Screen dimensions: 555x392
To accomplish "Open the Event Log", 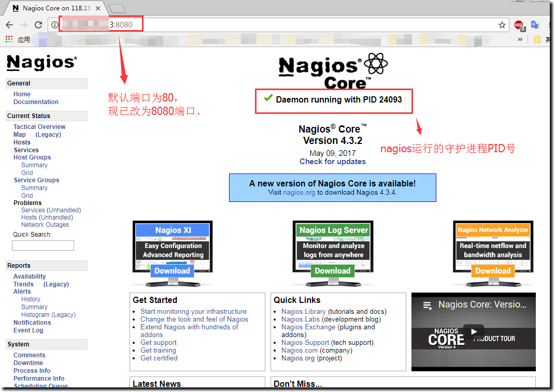I will [x=29, y=330].
